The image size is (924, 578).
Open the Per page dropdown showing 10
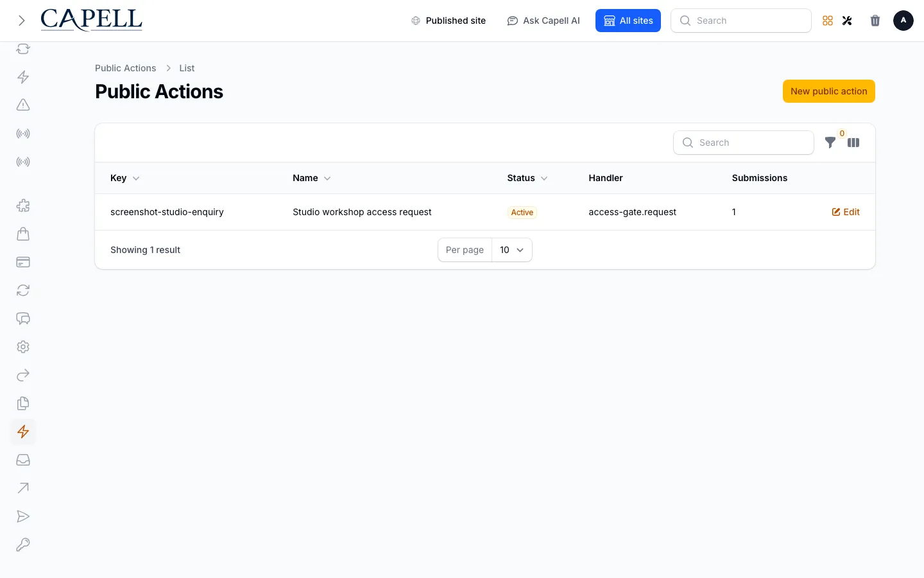(512, 250)
